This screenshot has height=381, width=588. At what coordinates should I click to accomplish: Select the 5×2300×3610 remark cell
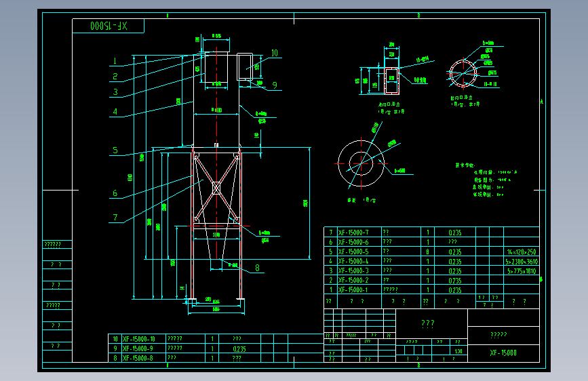click(522, 262)
